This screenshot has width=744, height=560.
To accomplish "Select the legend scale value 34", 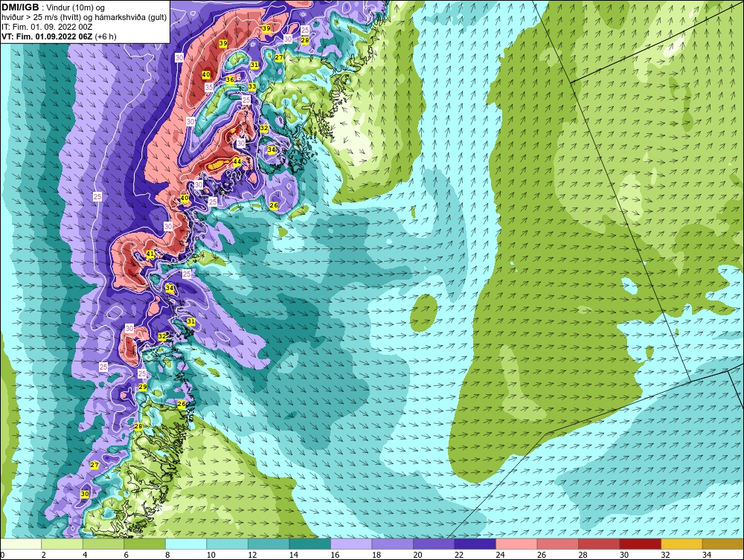I will pos(707,555).
